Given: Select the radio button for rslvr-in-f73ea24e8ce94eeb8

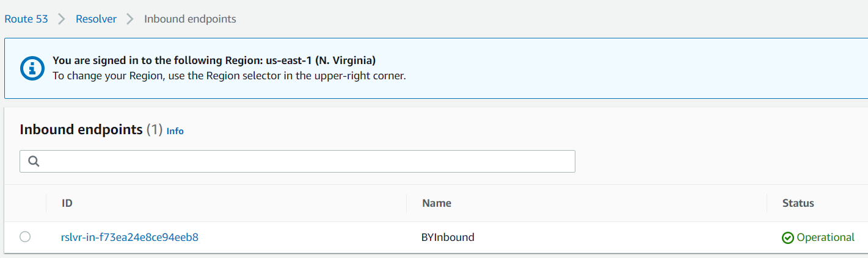Looking at the screenshot, I should [x=25, y=237].
